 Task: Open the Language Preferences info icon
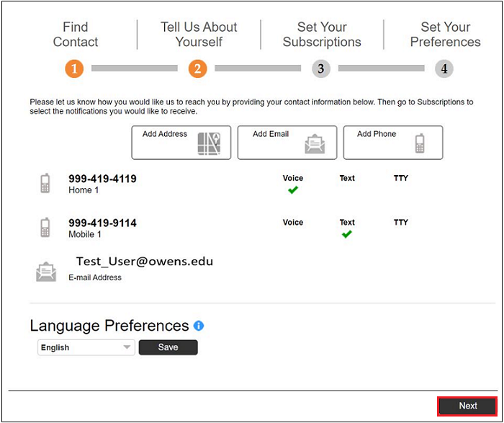pyautogui.click(x=199, y=326)
